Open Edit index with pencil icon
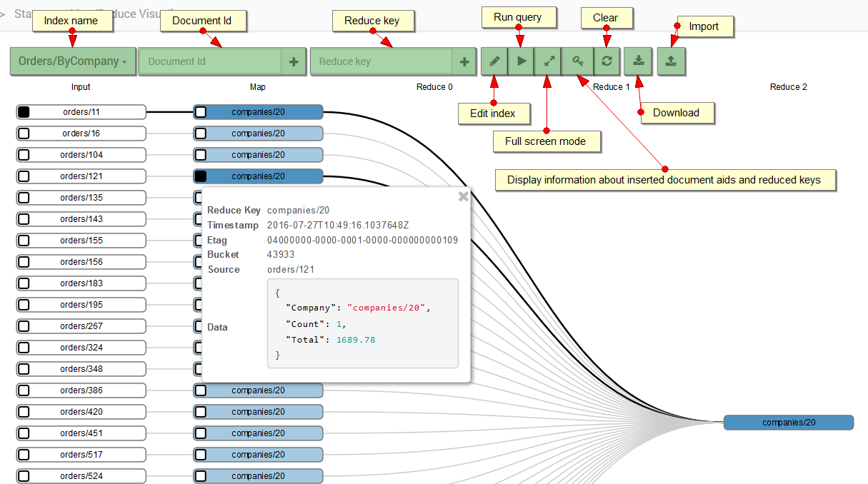The width and height of the screenshot is (868, 484). point(494,61)
